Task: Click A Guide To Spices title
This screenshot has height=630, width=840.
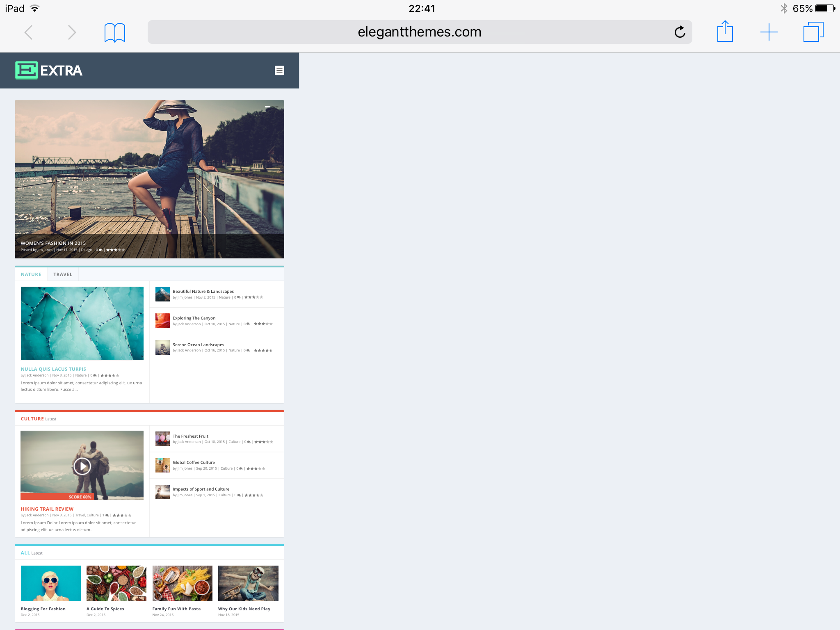Action: [105, 609]
